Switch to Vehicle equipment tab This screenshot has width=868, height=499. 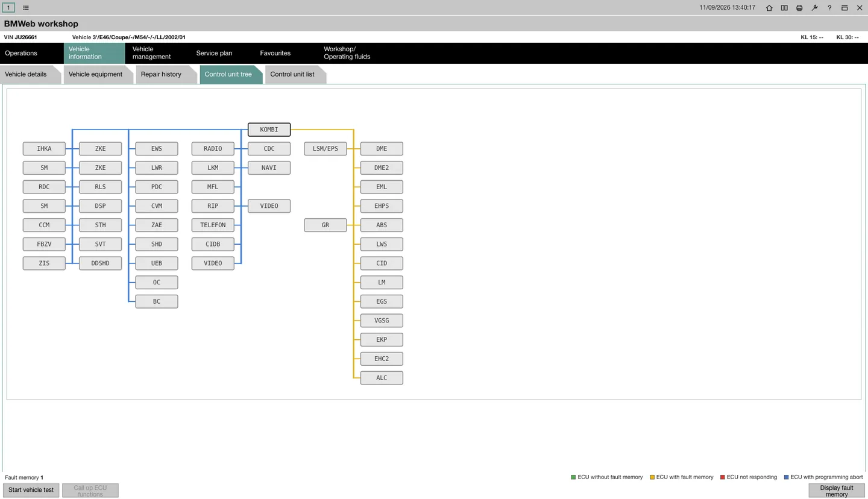98,75
